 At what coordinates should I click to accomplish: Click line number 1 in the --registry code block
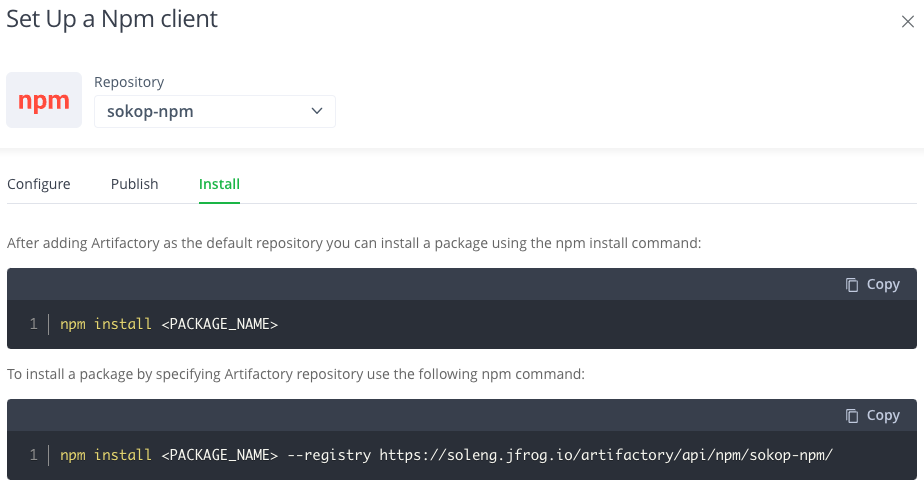[x=34, y=455]
